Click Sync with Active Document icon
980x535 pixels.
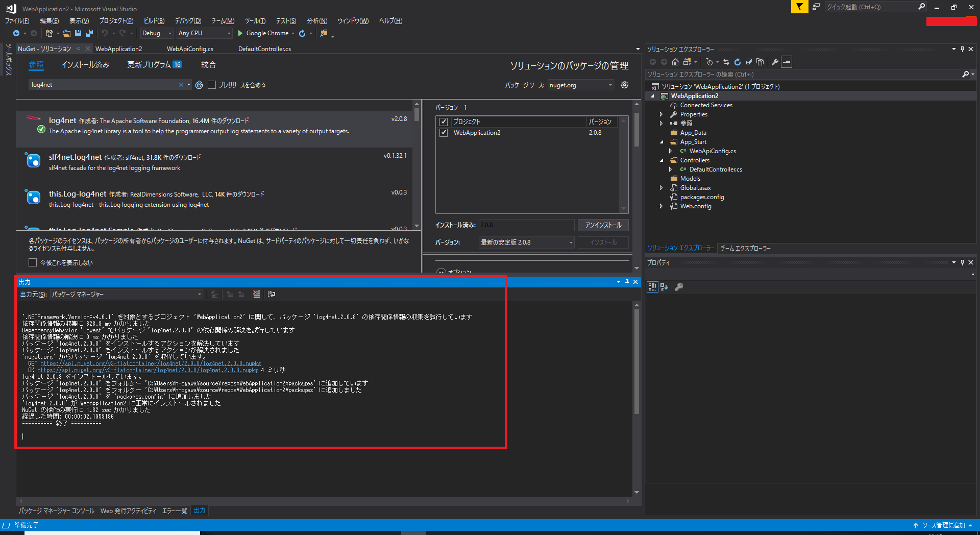pyautogui.click(x=726, y=62)
